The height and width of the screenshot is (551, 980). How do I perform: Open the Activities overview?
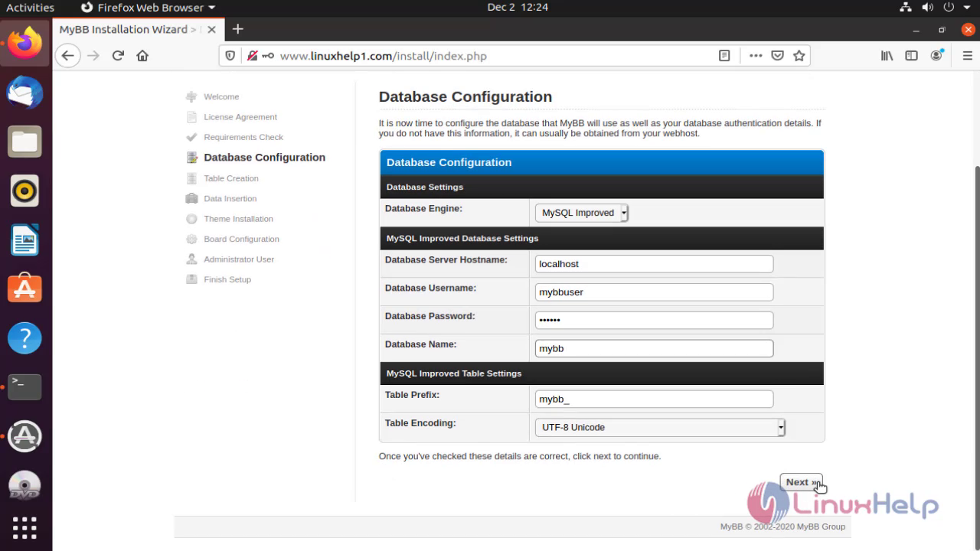tap(31, 8)
